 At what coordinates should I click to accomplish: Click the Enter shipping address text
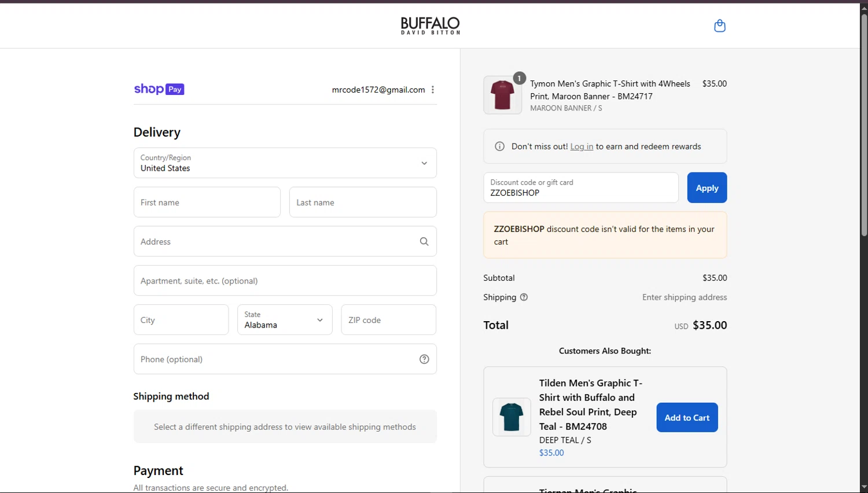pyautogui.click(x=685, y=297)
